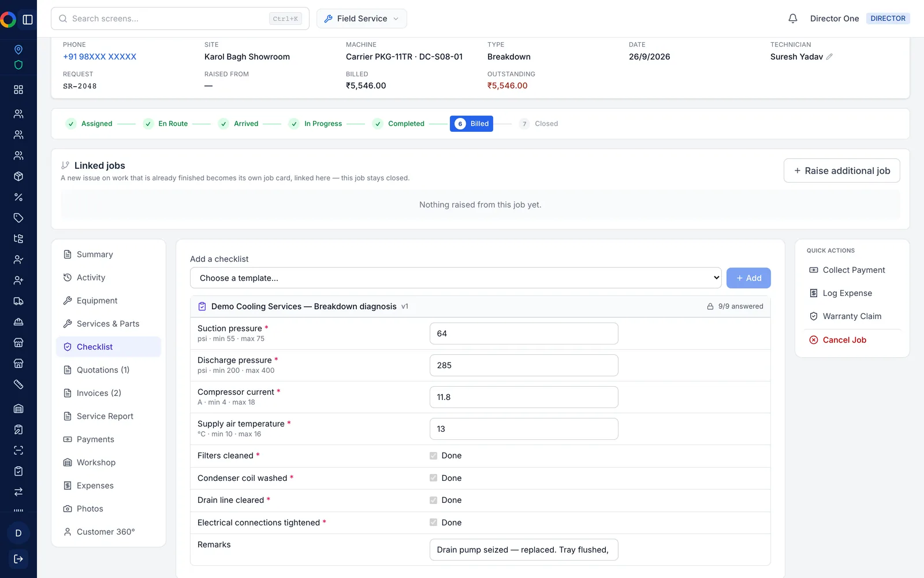
Task: Open the percent icon in sidebar
Action: 18,197
